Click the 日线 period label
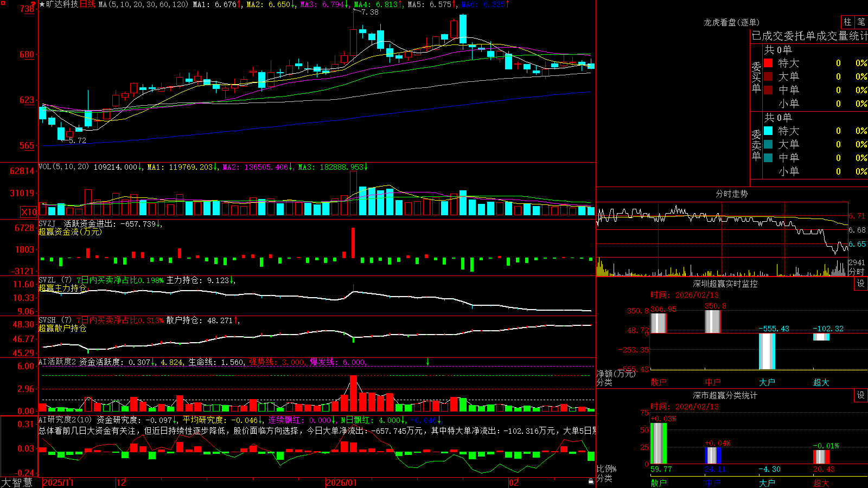 tap(87, 4)
